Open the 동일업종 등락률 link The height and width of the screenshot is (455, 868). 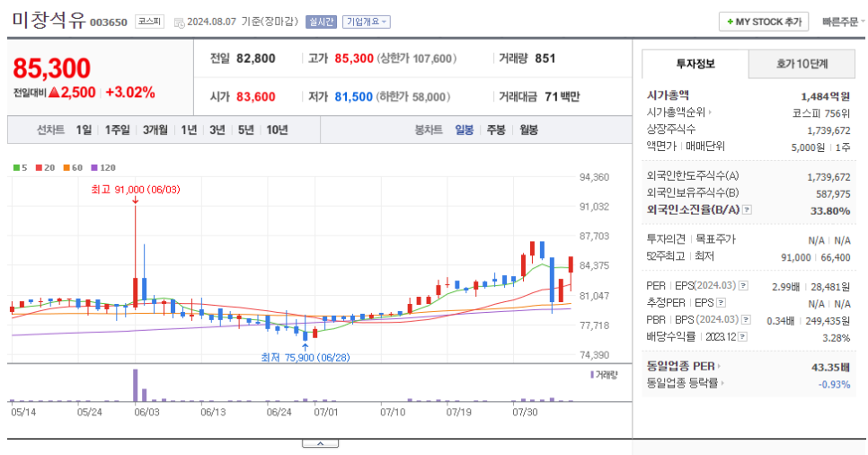(x=686, y=383)
